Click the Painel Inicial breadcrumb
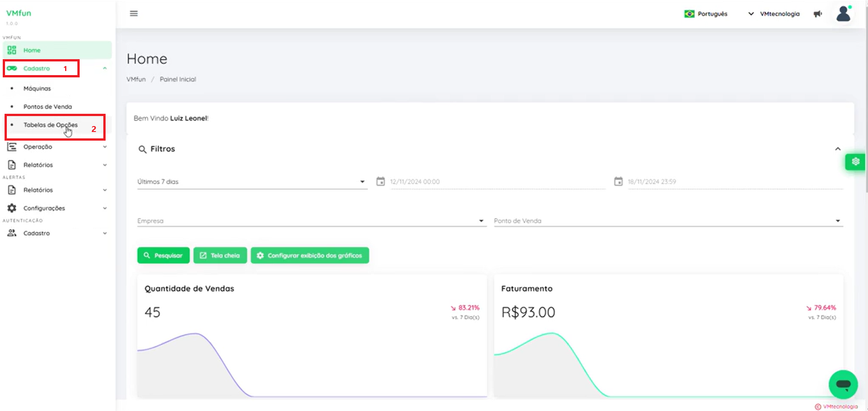This screenshot has height=411, width=868. tap(178, 79)
